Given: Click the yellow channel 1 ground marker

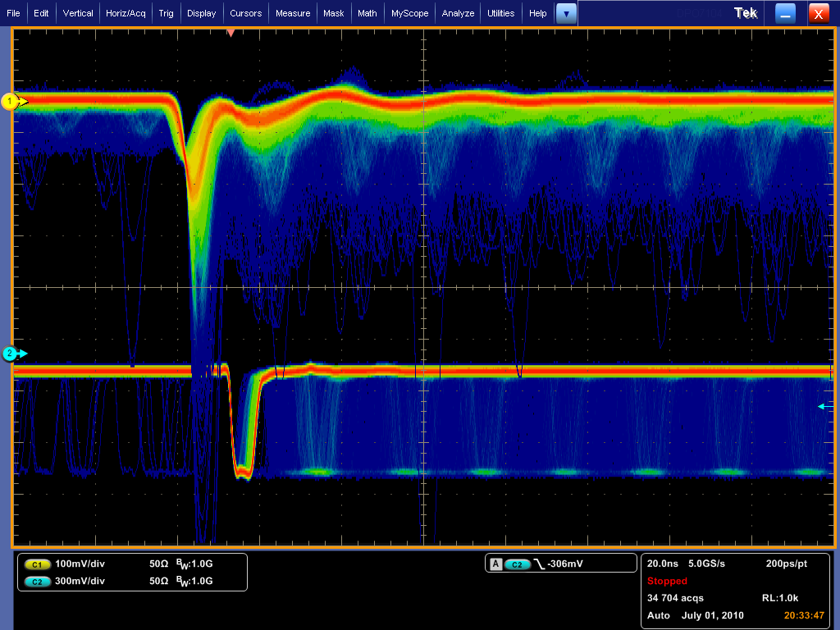Looking at the screenshot, I should pyautogui.click(x=11, y=101).
